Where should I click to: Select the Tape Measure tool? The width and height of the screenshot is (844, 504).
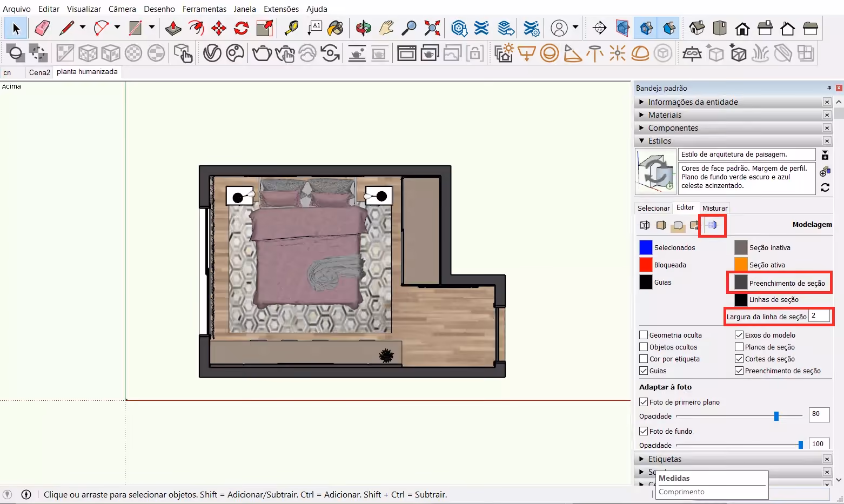[291, 28]
